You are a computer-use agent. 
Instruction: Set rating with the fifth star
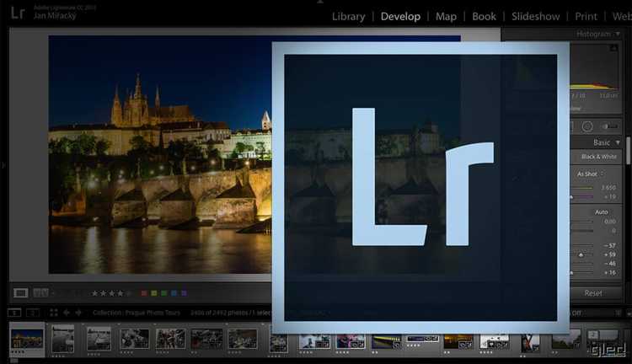(129, 293)
